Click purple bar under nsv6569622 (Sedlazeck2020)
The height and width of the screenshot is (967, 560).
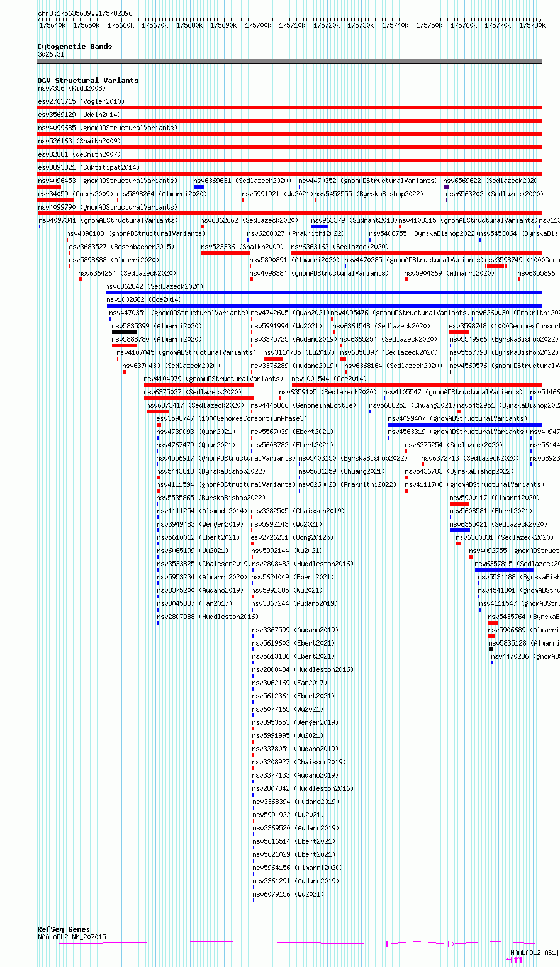coord(446,187)
